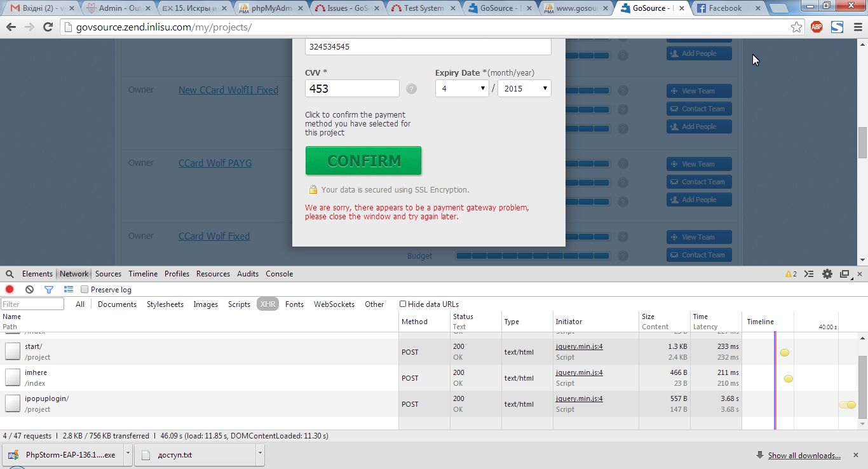The width and height of the screenshot is (868, 469).
Task: Click the green CONFIRM button
Action: point(363,161)
